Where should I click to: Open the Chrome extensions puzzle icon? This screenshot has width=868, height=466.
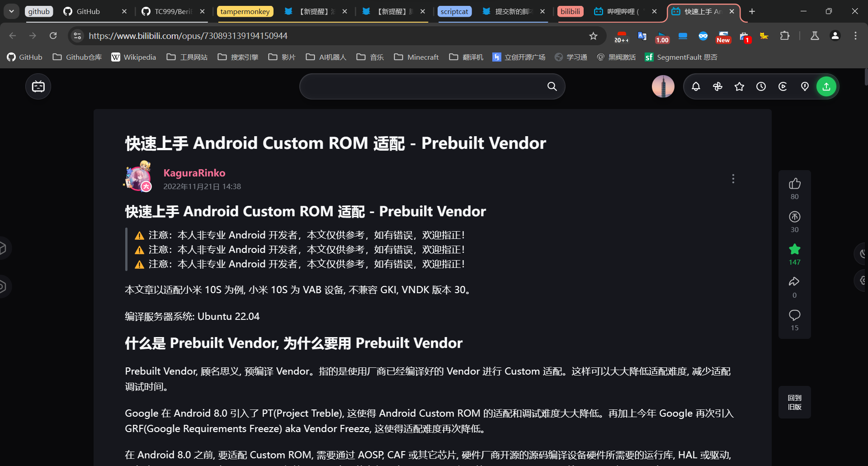pyautogui.click(x=785, y=36)
